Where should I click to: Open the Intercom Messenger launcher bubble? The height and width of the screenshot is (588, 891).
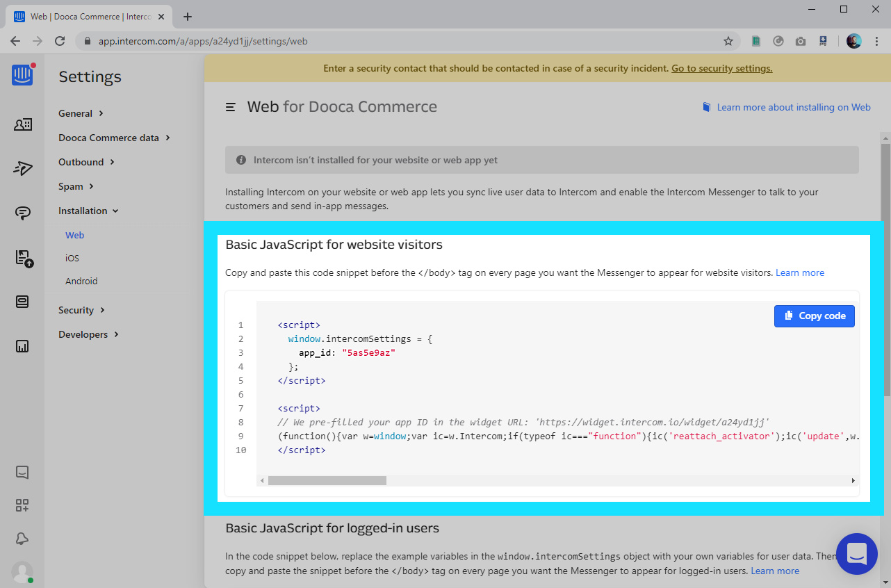coord(857,554)
